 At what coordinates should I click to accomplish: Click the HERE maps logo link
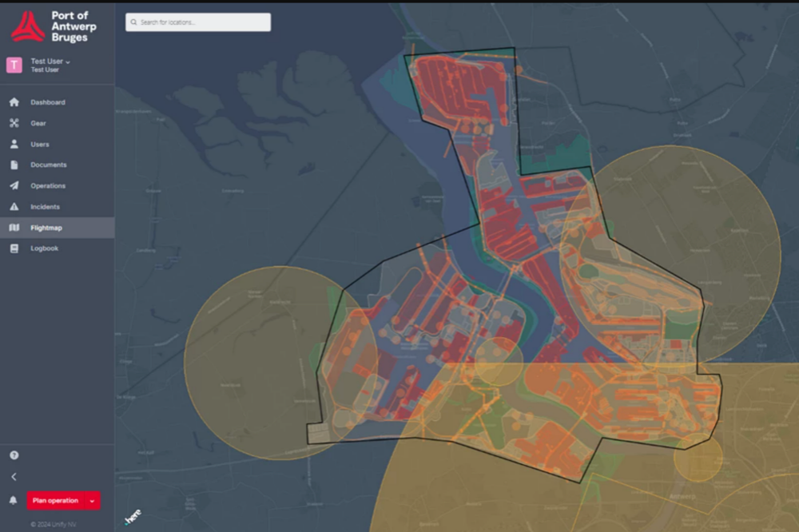pos(133,517)
